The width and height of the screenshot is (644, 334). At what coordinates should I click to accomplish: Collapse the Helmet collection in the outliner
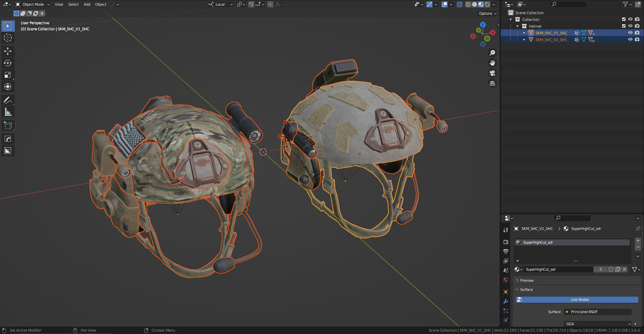point(517,26)
